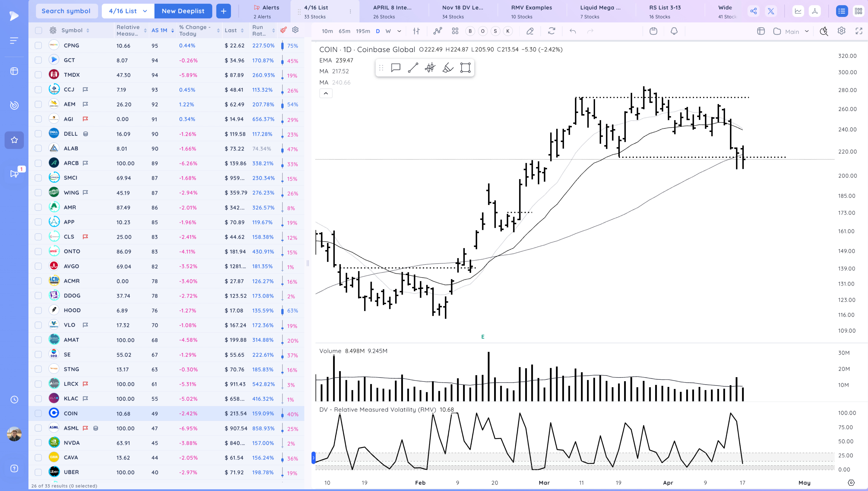Screen dimensions: 868x491
Task: Check the COIN row checkbox
Action: click(x=38, y=413)
